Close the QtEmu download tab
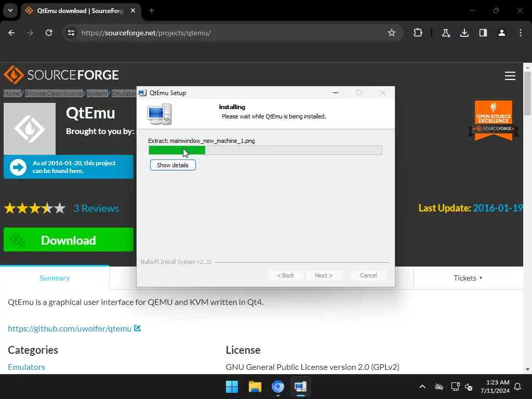 coord(133,10)
